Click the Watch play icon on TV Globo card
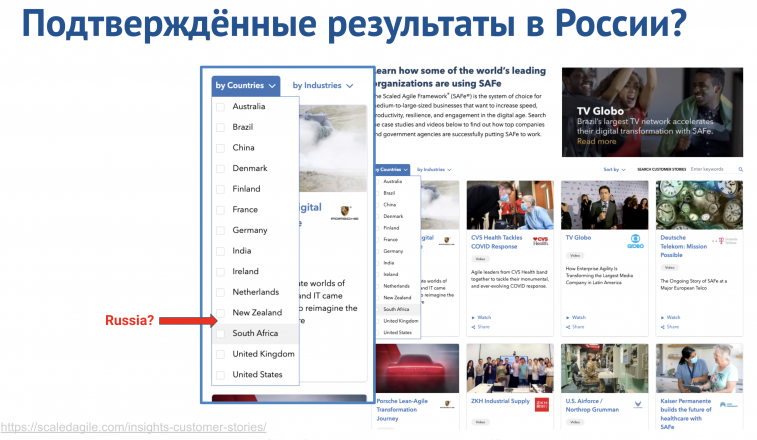 [568, 318]
